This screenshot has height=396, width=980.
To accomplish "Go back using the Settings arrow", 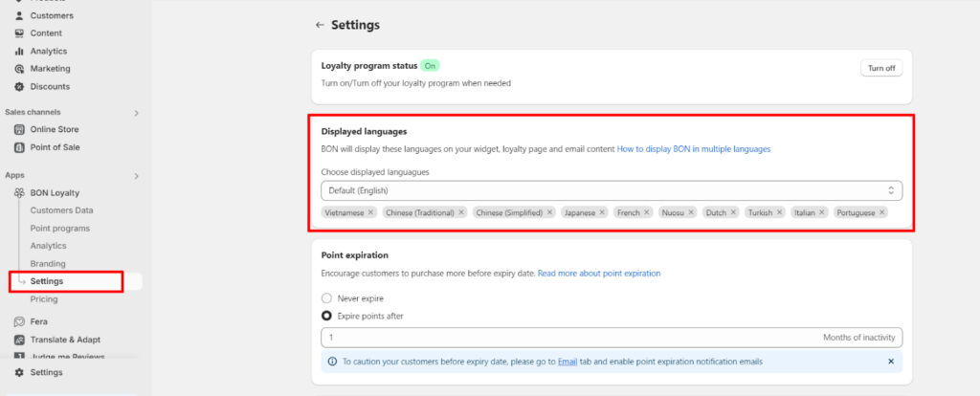I will point(320,25).
